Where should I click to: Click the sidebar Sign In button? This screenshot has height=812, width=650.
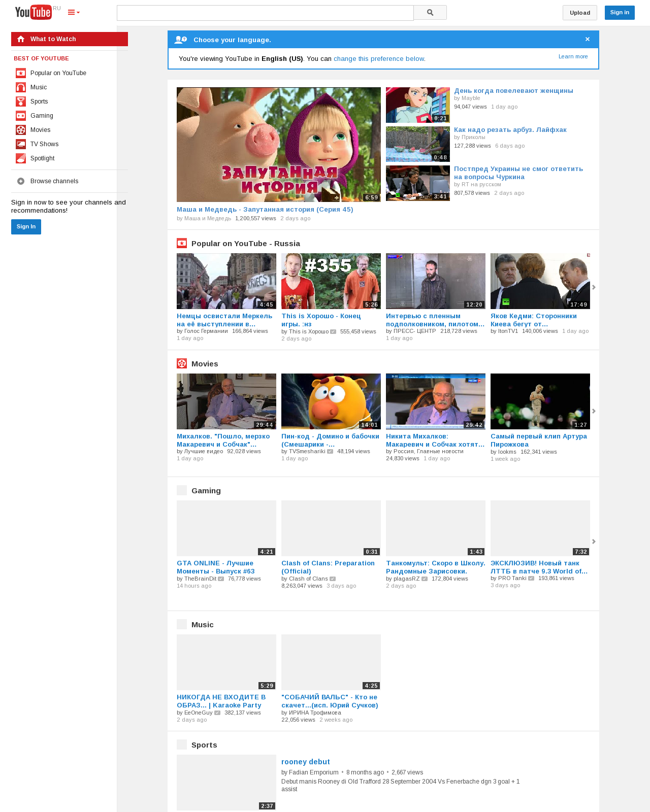(x=26, y=227)
